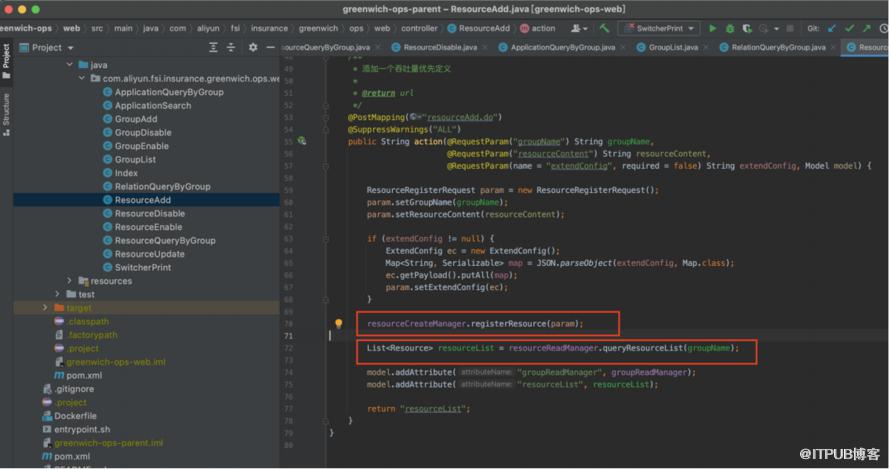
Task: Expand the target folder
Action: click(45, 308)
